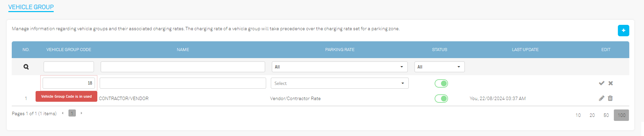This screenshot has width=644, height=136.
Task: Toggle status switch for CONTRACTOR/VENDOR
Action: coord(441,98)
